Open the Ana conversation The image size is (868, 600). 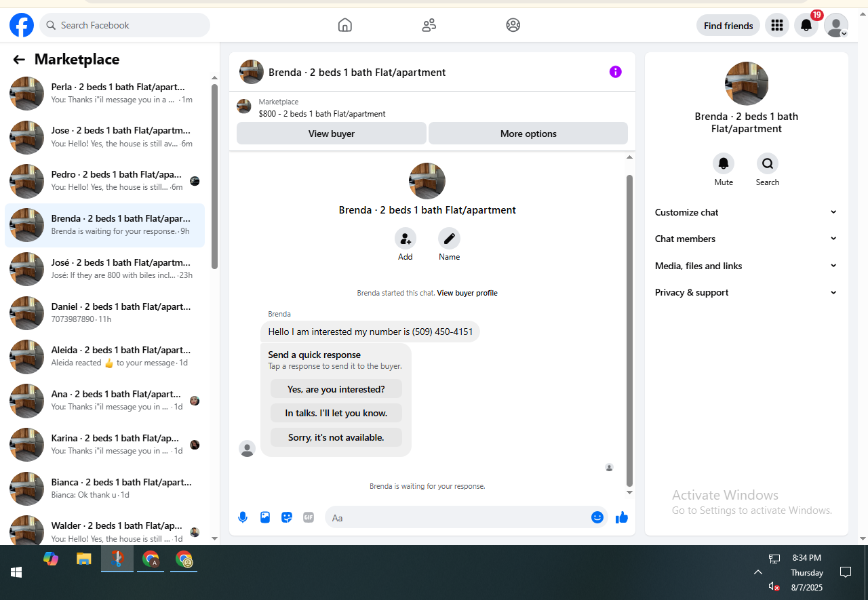click(104, 400)
